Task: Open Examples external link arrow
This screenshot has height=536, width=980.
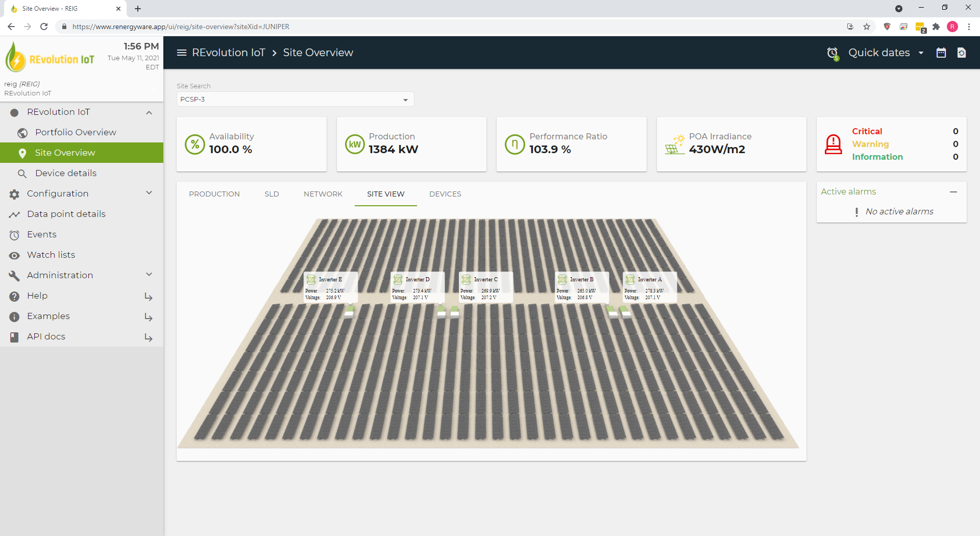Action: [x=149, y=317]
